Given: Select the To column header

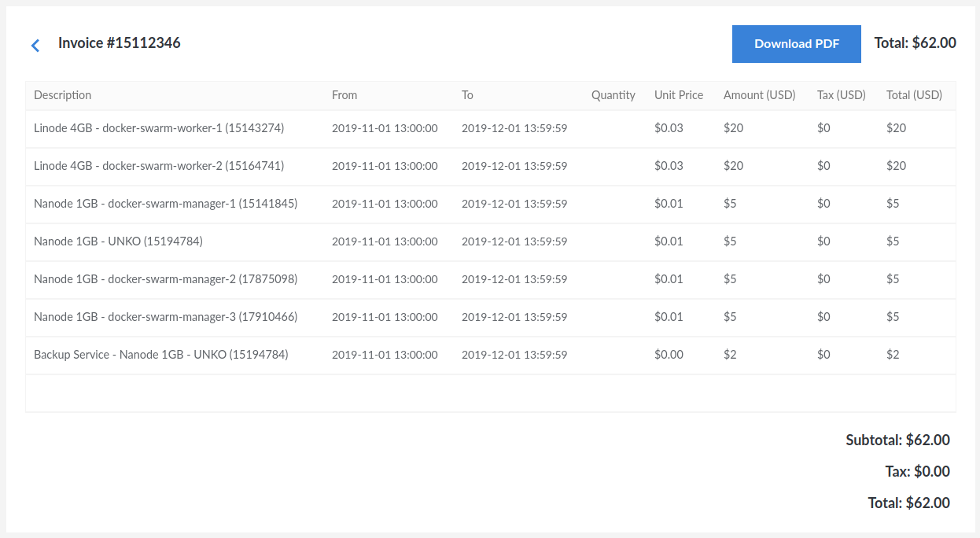Looking at the screenshot, I should (467, 95).
